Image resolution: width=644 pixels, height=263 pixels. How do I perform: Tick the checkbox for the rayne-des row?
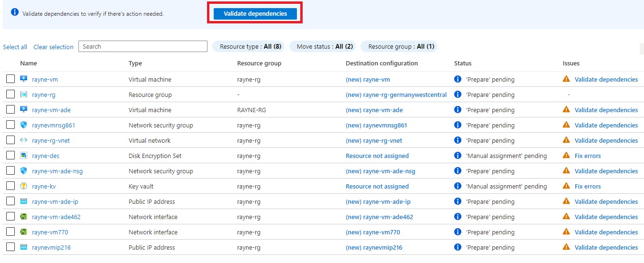(11, 156)
